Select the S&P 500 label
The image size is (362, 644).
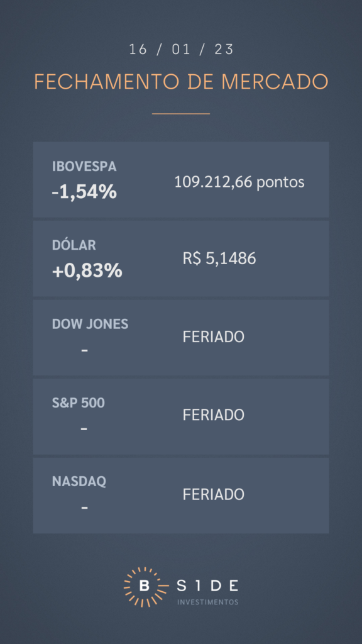[78, 403]
